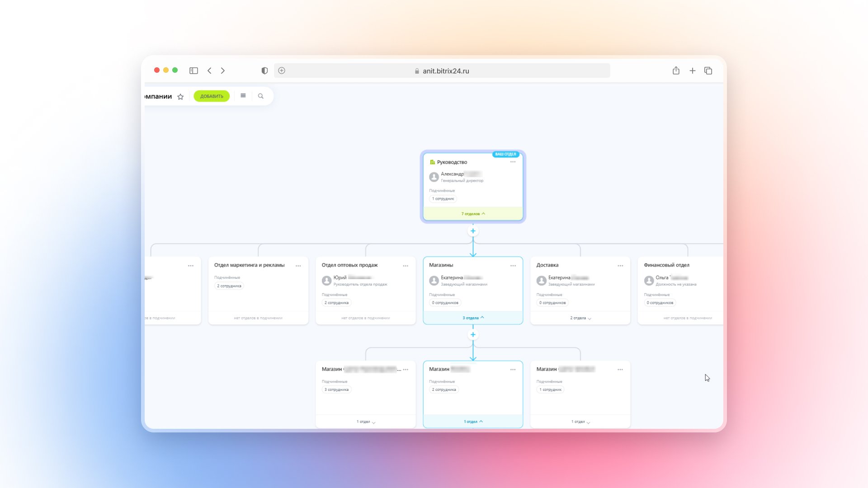Open three-dots menu on Руководство card
The height and width of the screenshot is (488, 868).
click(513, 162)
